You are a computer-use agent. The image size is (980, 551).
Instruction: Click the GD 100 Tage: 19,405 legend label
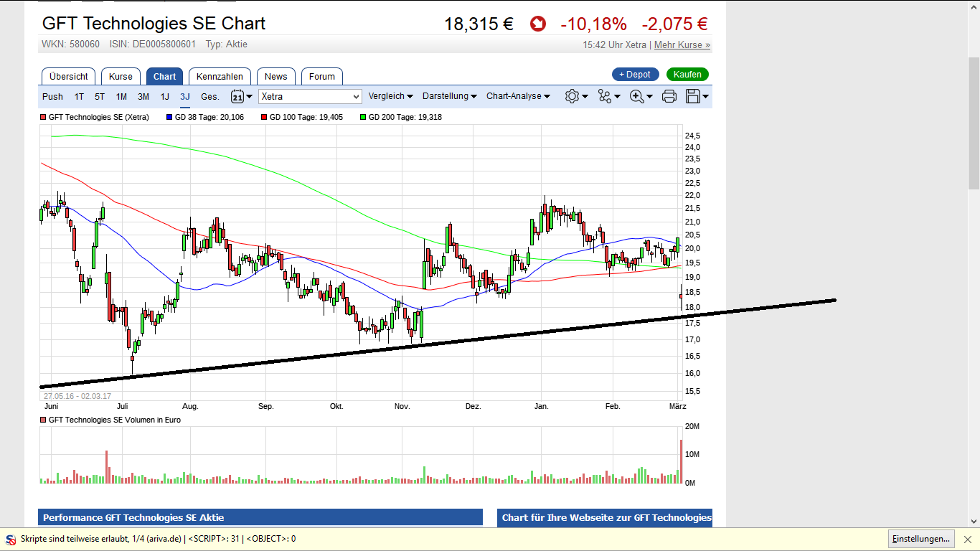(x=306, y=117)
